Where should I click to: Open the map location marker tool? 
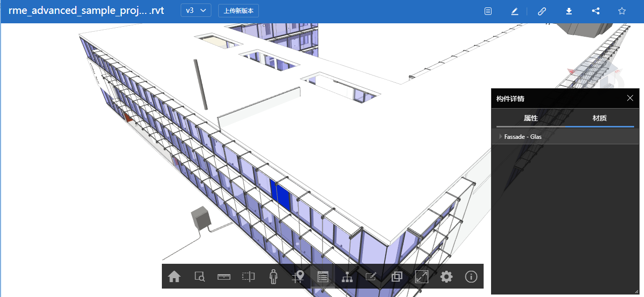(298, 277)
